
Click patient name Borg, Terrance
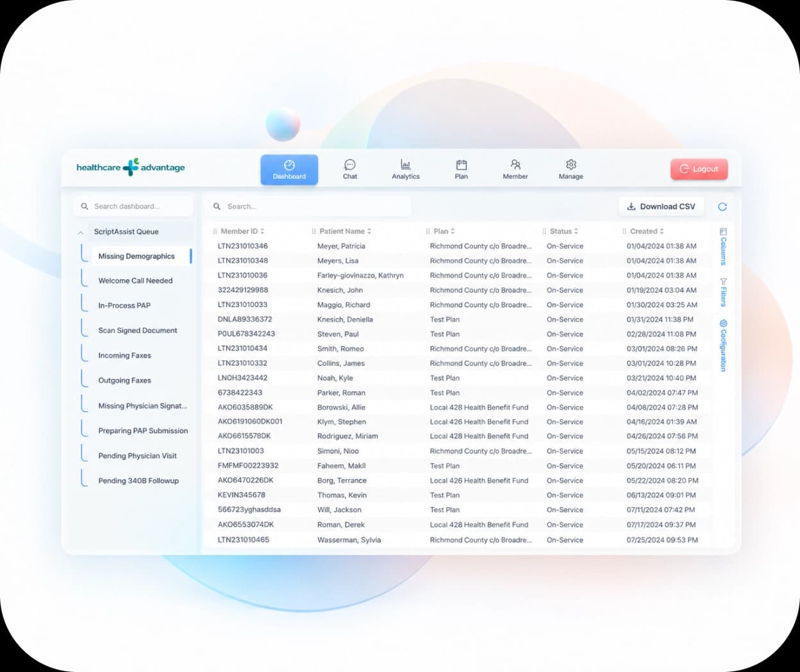(x=342, y=481)
